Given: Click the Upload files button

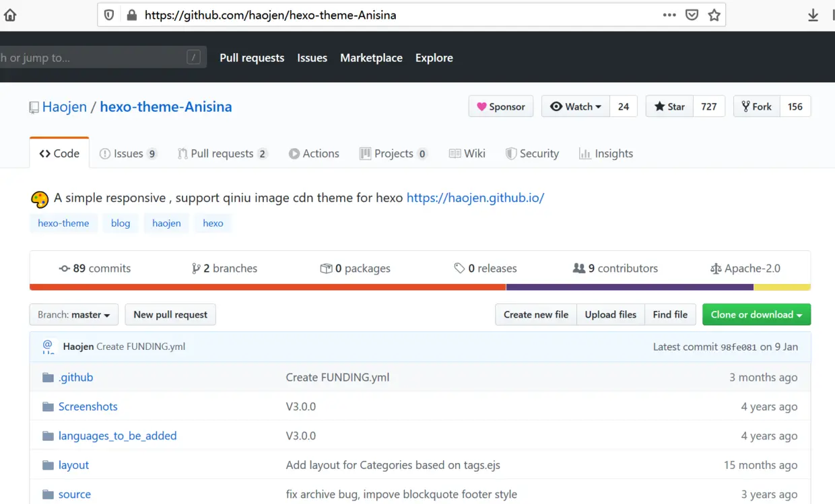Looking at the screenshot, I should point(611,314).
